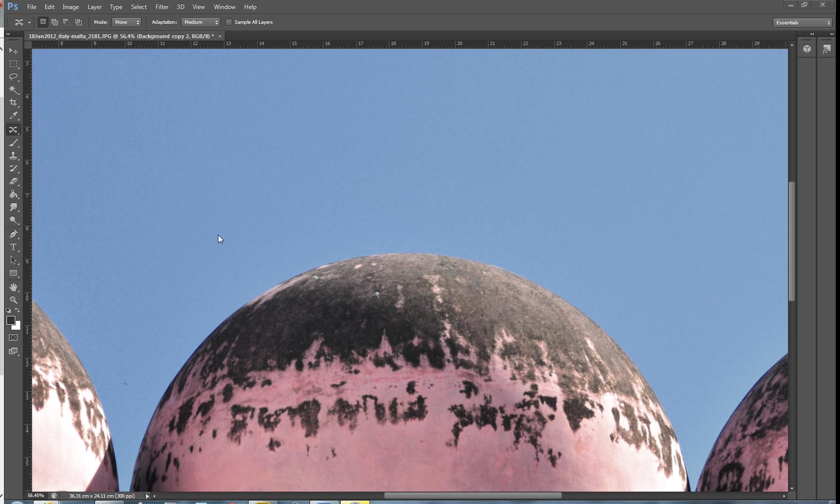Select the Move tool

(x=13, y=51)
